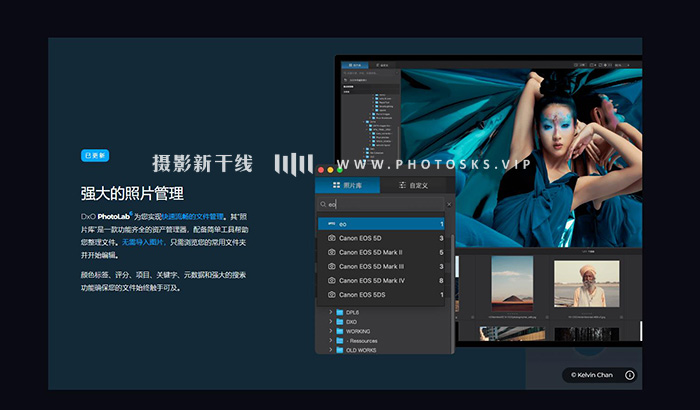This screenshot has width=700, height=410.
Task: Click camera icon beside Canon EOS 5D Mark IV
Action: pyautogui.click(x=332, y=280)
